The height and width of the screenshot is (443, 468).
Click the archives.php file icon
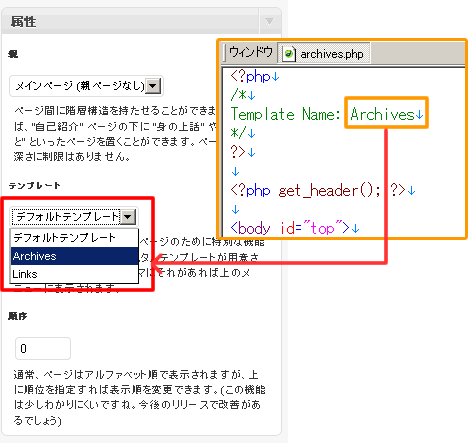point(289,54)
